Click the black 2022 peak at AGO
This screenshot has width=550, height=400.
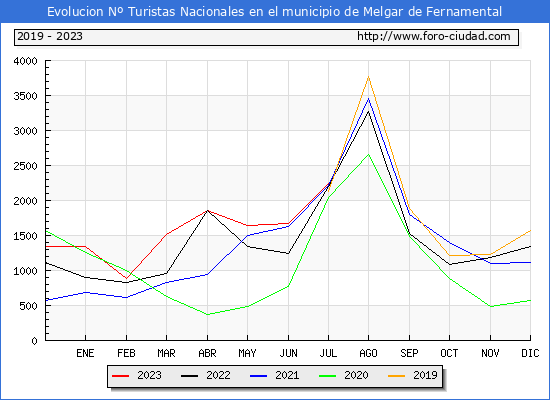368,111
